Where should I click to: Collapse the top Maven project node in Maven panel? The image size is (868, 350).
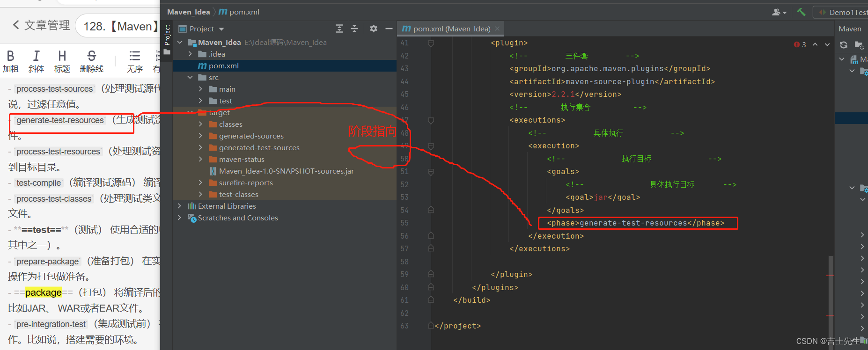842,59
